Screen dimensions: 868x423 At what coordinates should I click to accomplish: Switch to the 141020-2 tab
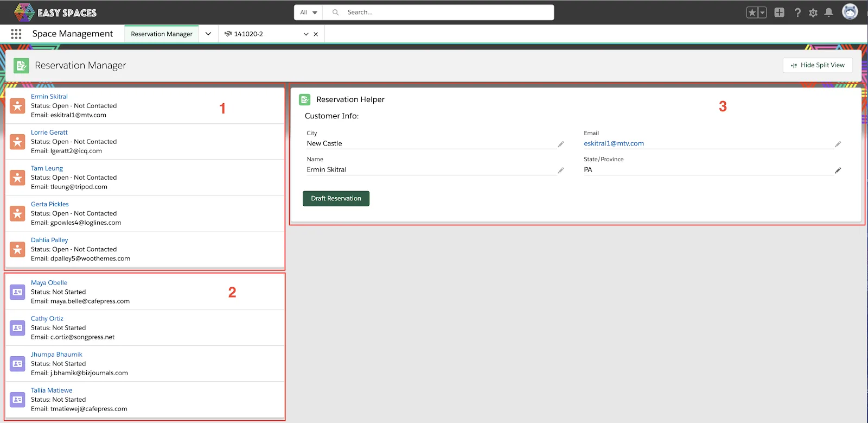[x=248, y=34]
